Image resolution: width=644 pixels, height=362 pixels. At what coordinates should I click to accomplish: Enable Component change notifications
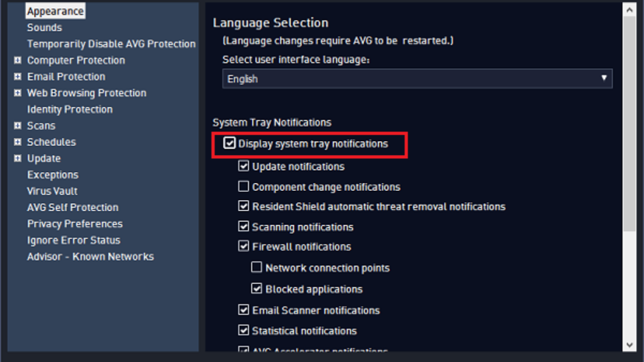point(244,187)
